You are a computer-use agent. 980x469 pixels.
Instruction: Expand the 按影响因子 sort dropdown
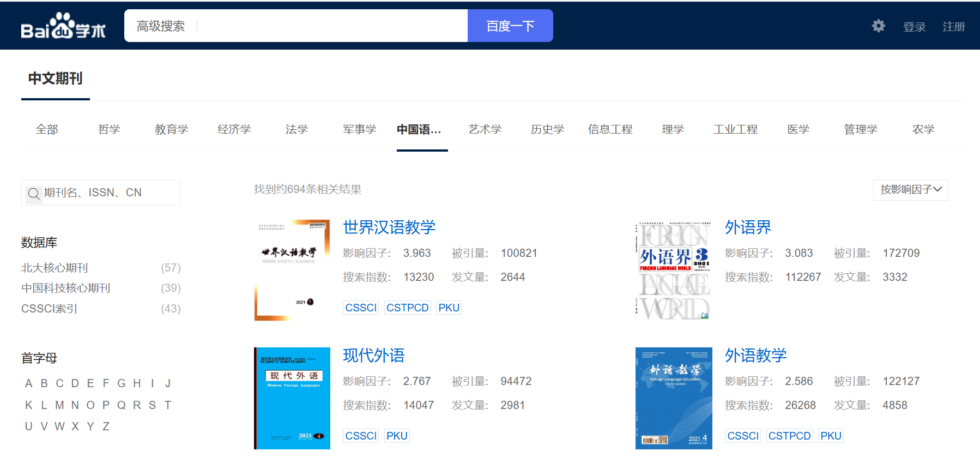click(x=910, y=190)
